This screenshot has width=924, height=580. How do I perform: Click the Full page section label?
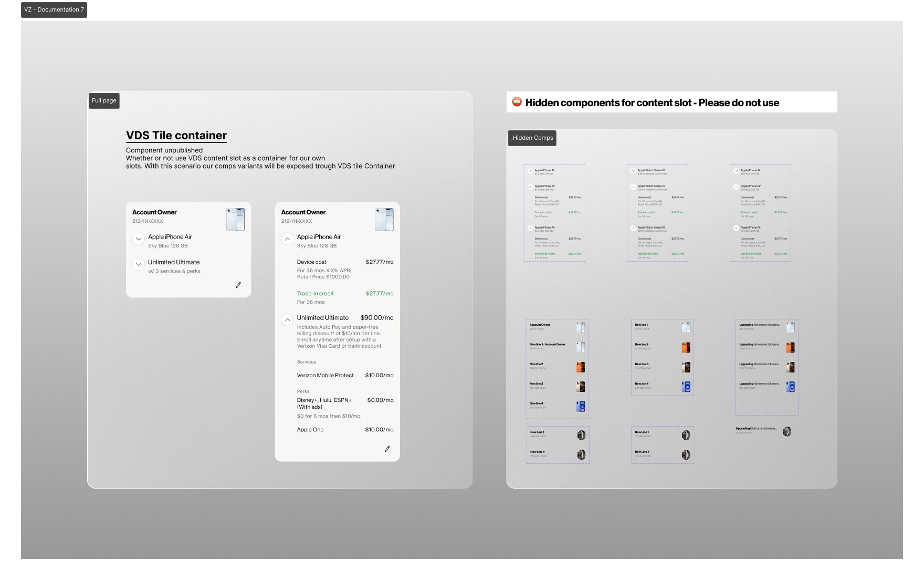pyautogui.click(x=104, y=100)
